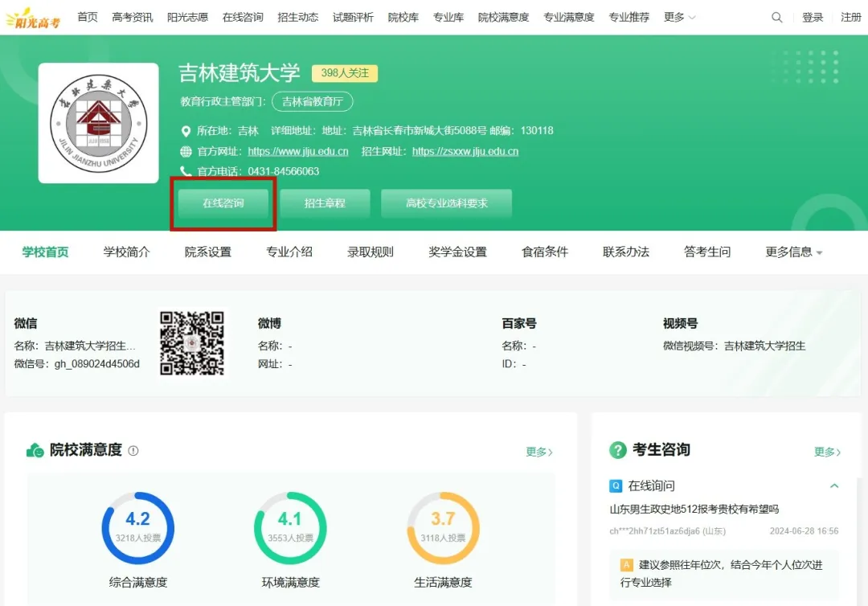Click 更多 link in 考生咨询 panel

tap(827, 452)
